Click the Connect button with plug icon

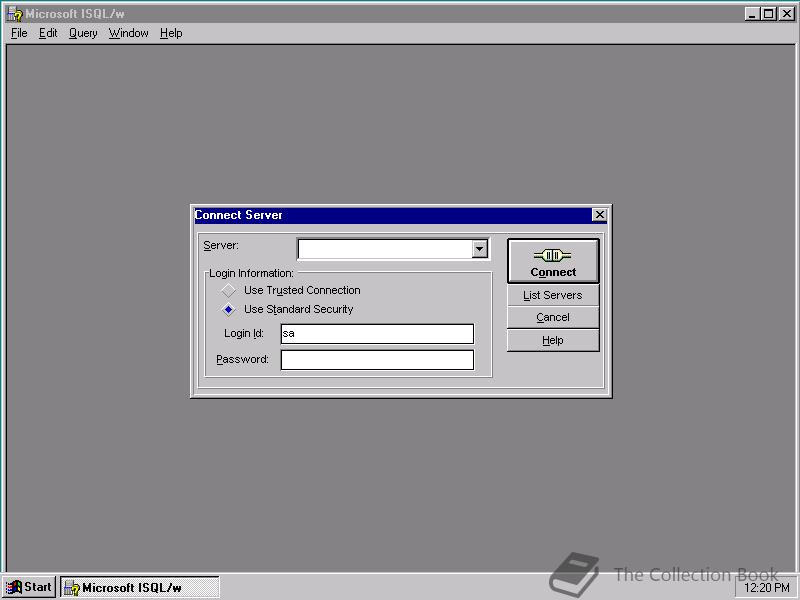tap(553, 261)
